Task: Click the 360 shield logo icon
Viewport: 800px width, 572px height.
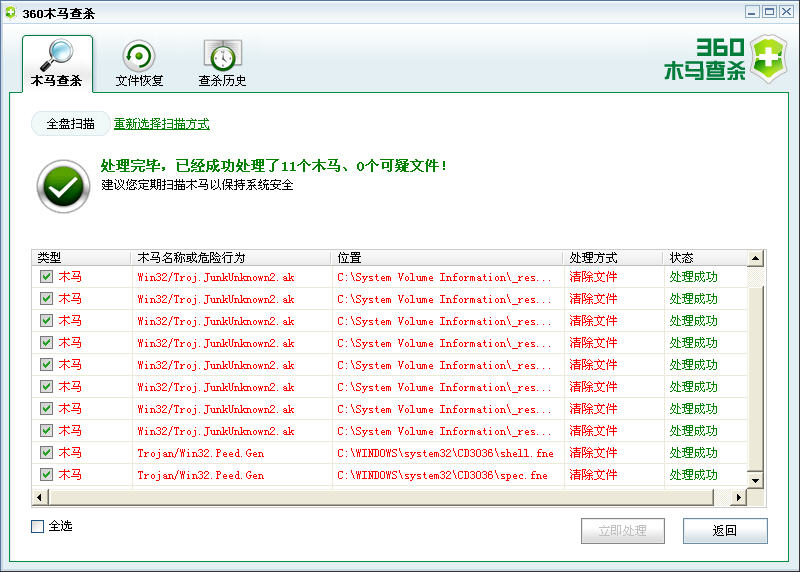Action: (x=768, y=58)
